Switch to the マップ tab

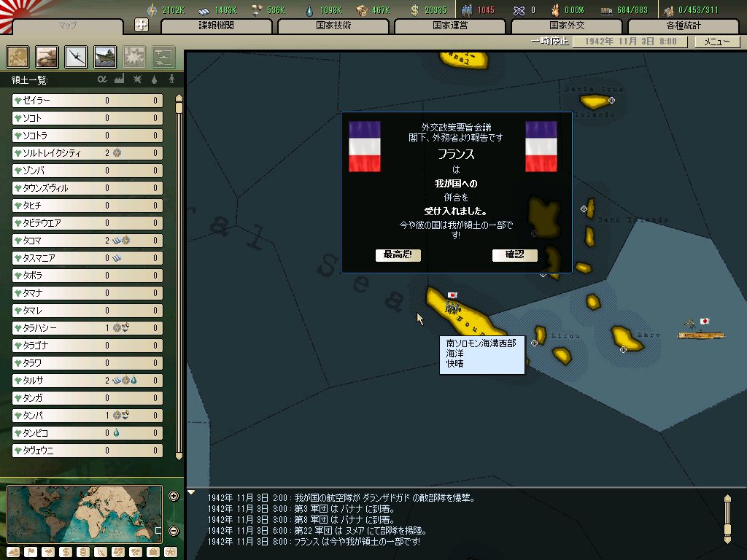pos(67,26)
